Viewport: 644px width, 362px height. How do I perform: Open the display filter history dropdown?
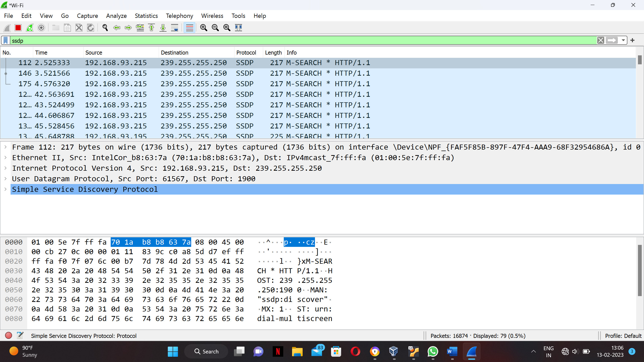623,40
